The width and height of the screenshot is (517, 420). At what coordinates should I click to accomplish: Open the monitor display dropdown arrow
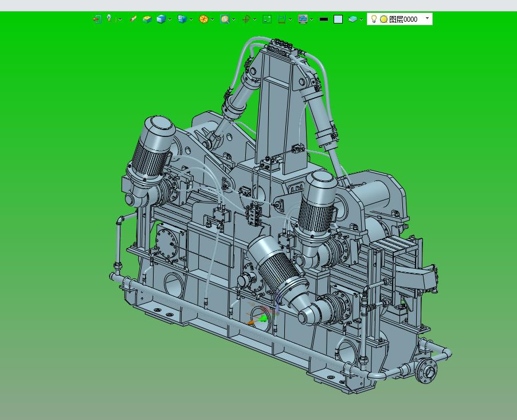(x=312, y=19)
